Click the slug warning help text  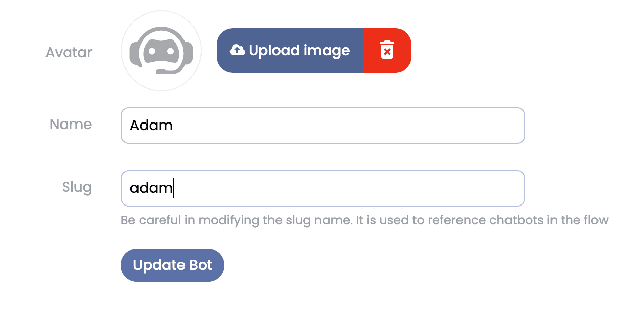point(364,220)
